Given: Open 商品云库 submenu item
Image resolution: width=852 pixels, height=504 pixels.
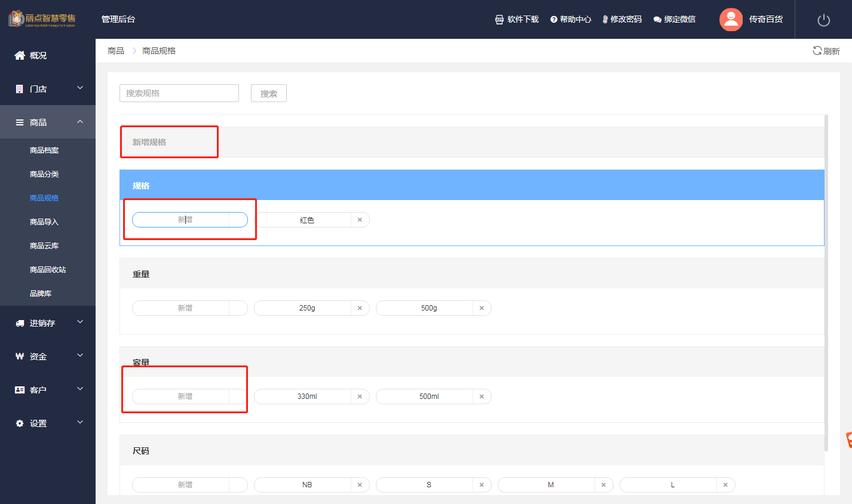Looking at the screenshot, I should click(x=44, y=246).
